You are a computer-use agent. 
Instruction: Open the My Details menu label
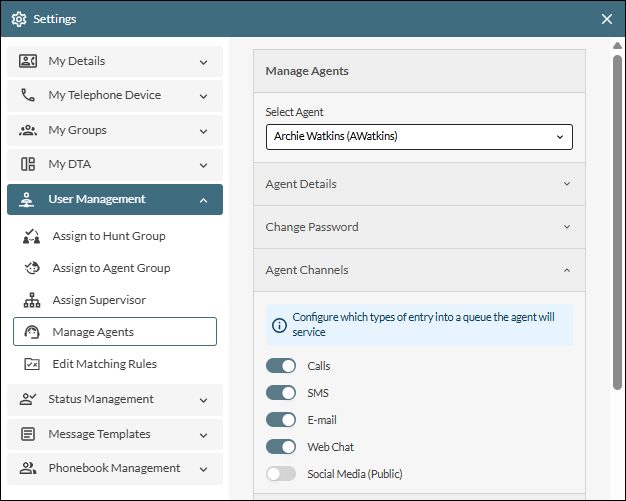77,61
